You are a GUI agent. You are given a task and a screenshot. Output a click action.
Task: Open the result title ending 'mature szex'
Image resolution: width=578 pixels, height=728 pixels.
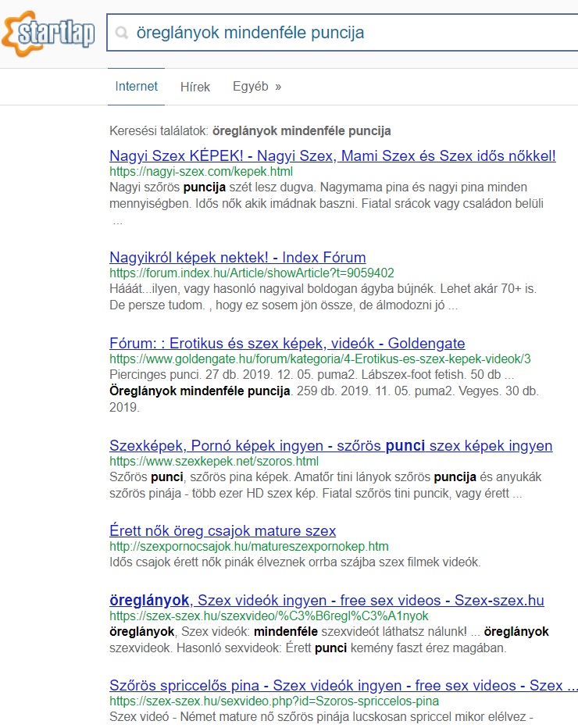[x=223, y=530]
